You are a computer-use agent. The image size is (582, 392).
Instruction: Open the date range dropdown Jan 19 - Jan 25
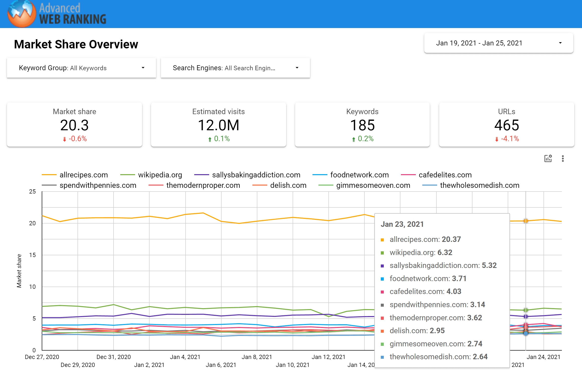pyautogui.click(x=499, y=43)
